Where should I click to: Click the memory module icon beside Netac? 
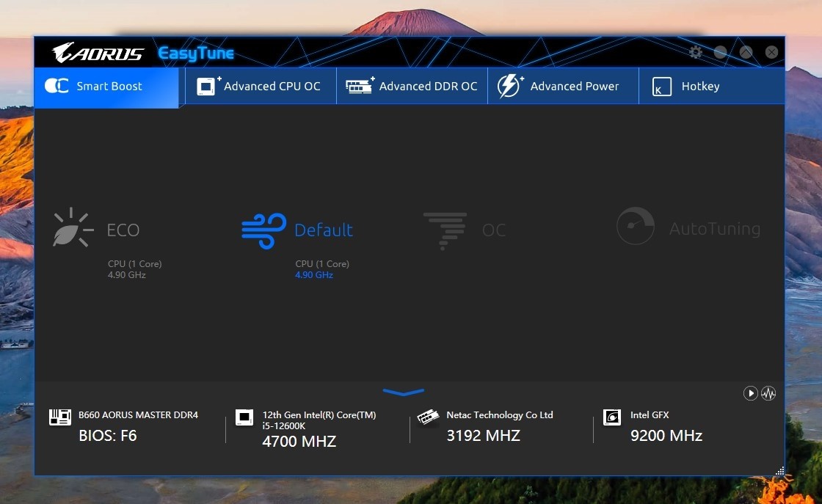coord(428,417)
